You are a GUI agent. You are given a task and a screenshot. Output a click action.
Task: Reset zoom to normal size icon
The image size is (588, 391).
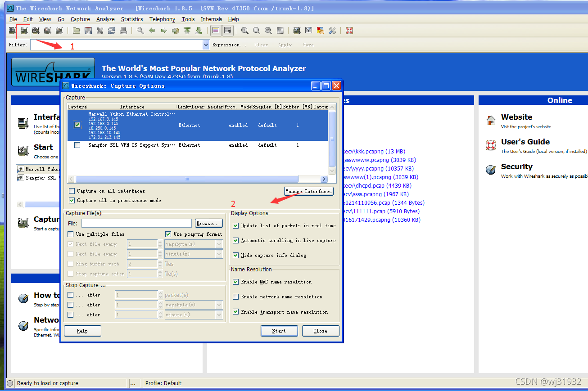268,31
